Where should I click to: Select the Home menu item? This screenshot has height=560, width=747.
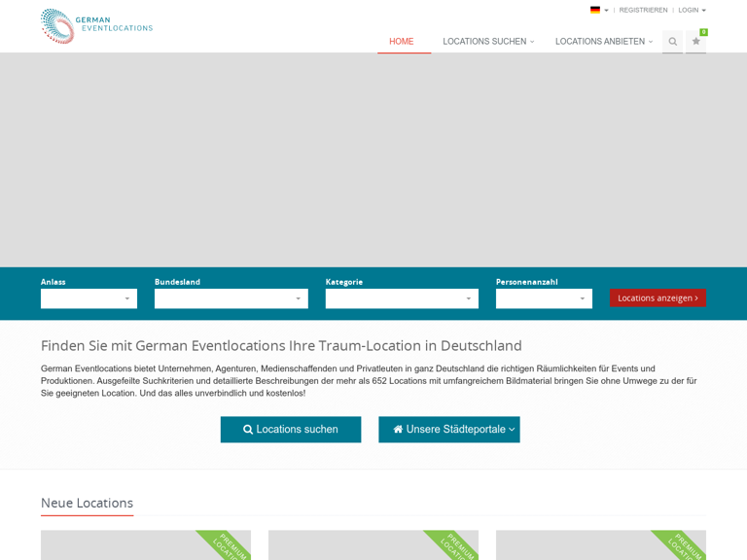tap(402, 42)
